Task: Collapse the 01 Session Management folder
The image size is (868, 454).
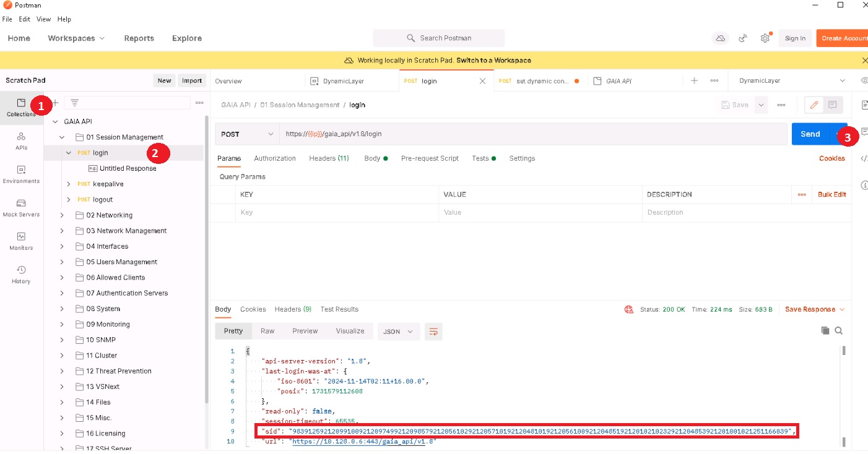Action: (x=62, y=137)
